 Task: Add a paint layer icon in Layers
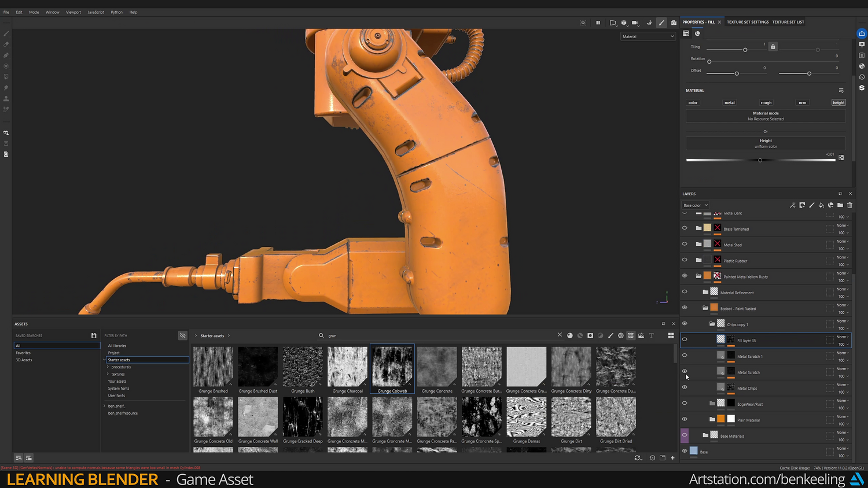pos(812,205)
